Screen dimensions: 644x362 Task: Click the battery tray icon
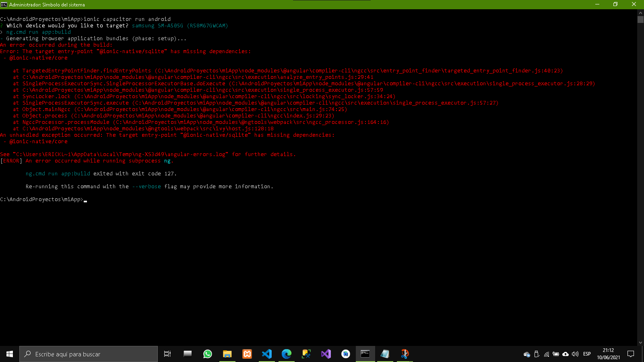[x=556, y=354]
